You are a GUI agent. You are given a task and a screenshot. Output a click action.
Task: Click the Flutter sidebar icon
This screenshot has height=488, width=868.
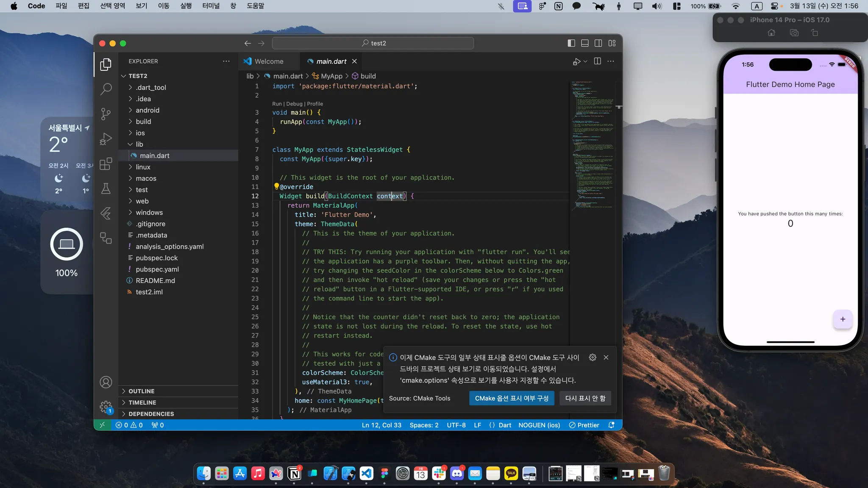(106, 213)
